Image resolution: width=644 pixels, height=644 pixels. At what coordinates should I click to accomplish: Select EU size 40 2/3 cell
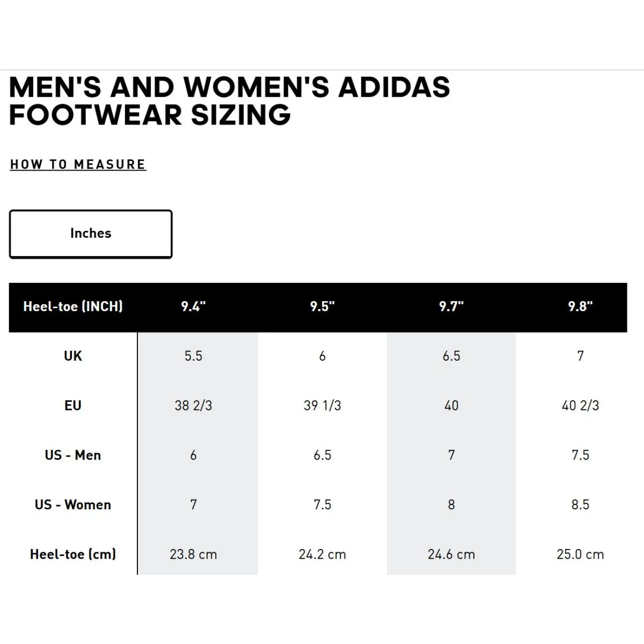point(580,405)
